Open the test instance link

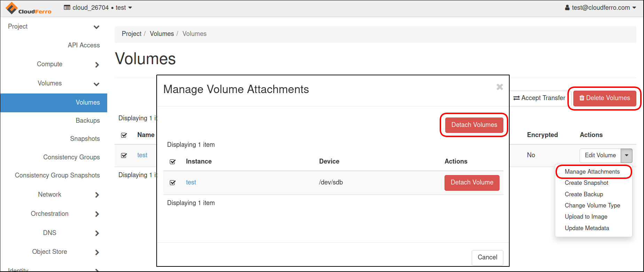tap(191, 182)
